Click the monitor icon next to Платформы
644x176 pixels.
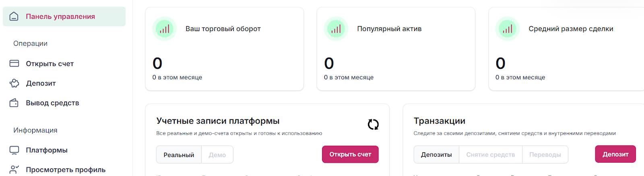14,150
